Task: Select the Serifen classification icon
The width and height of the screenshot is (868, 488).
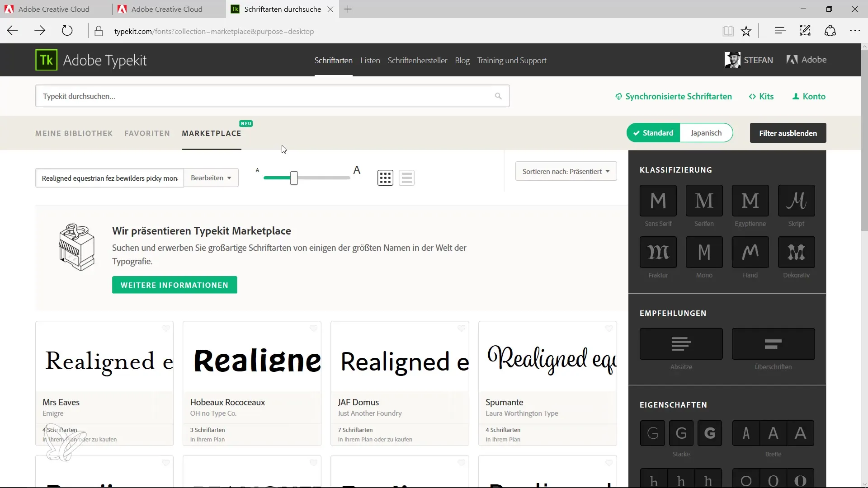Action: coord(704,201)
